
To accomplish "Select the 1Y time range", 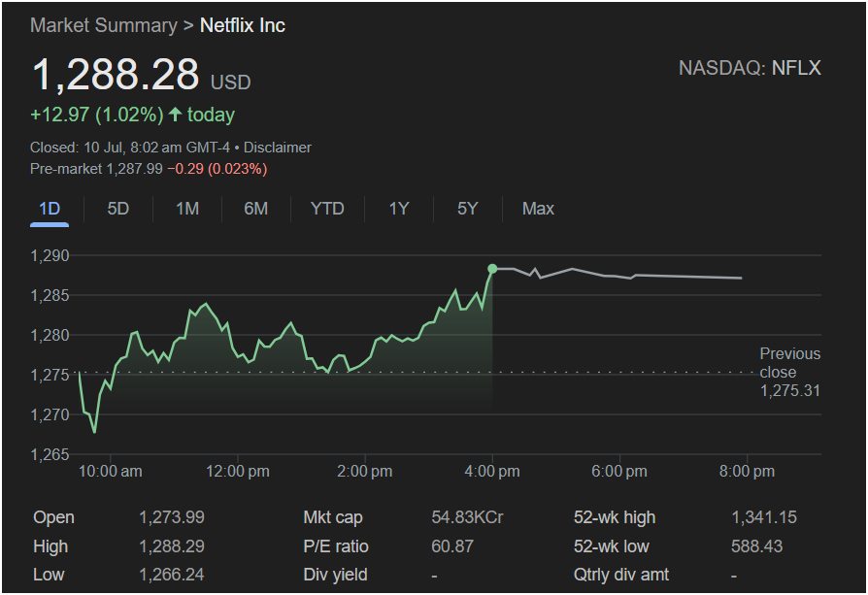I will [399, 209].
